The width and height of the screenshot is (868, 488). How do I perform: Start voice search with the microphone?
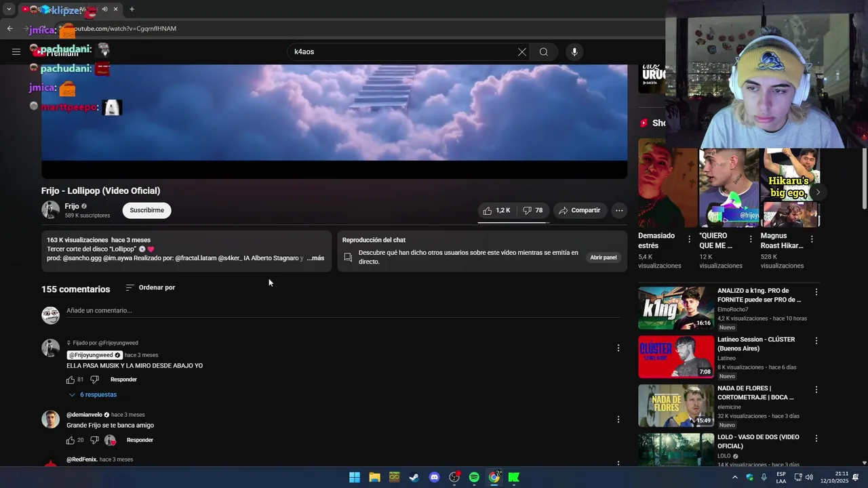click(x=574, y=52)
